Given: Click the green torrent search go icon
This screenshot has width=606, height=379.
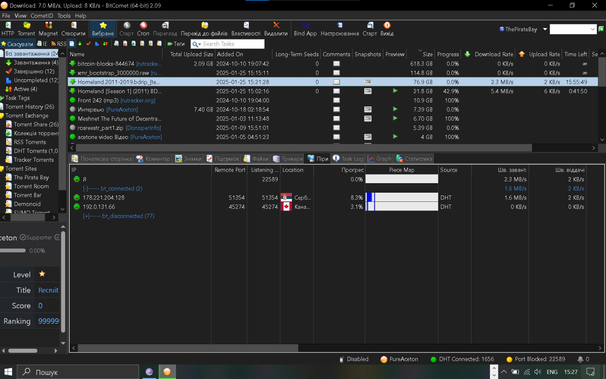Looking at the screenshot, I should 601,29.
